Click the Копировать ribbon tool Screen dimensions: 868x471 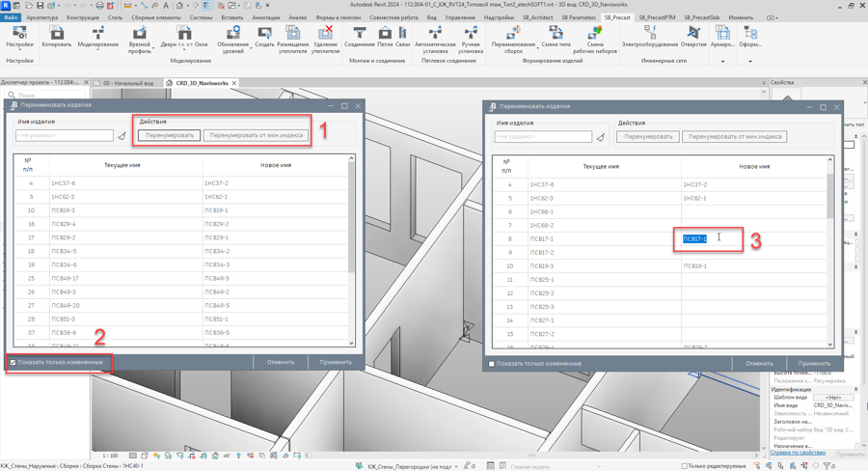click(57, 36)
